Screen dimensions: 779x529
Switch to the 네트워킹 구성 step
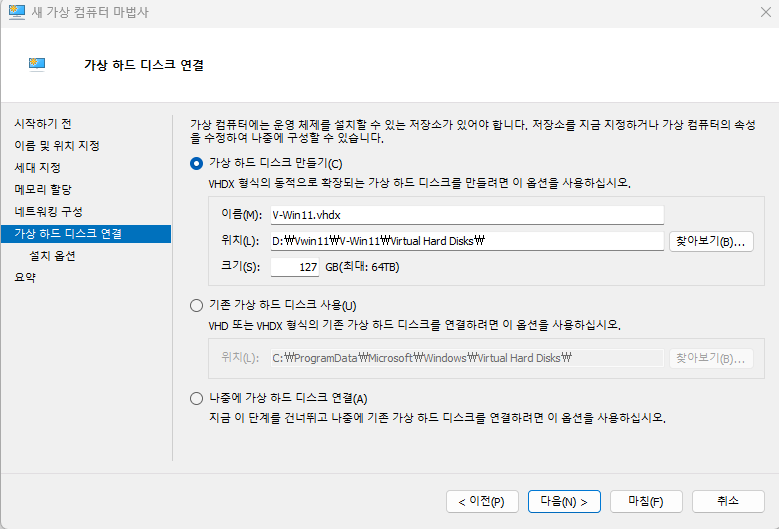[48, 212]
